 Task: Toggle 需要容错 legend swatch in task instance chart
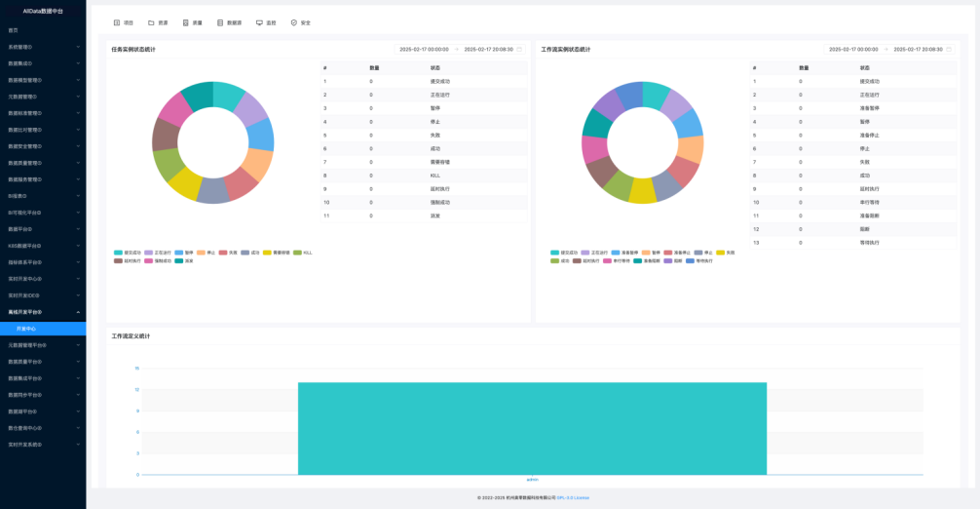coord(267,253)
